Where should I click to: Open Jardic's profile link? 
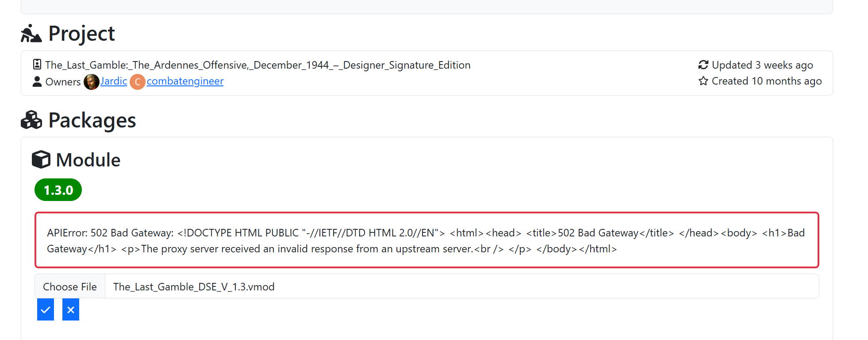[x=114, y=81]
